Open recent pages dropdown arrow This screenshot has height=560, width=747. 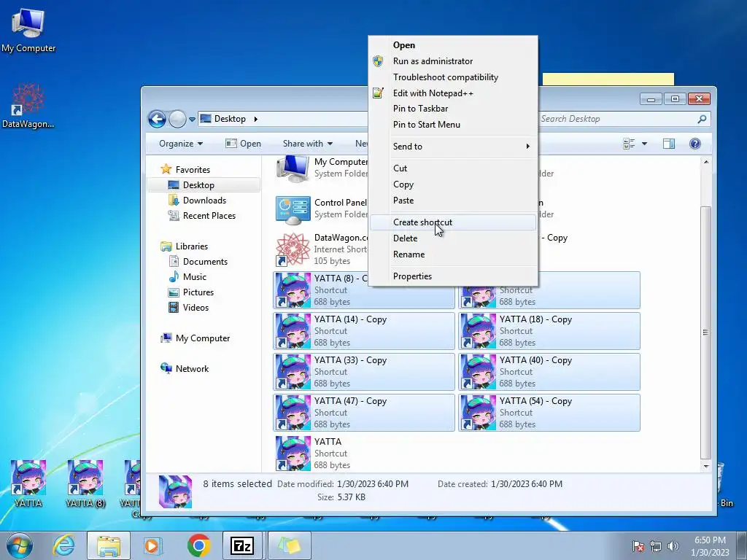(x=192, y=120)
